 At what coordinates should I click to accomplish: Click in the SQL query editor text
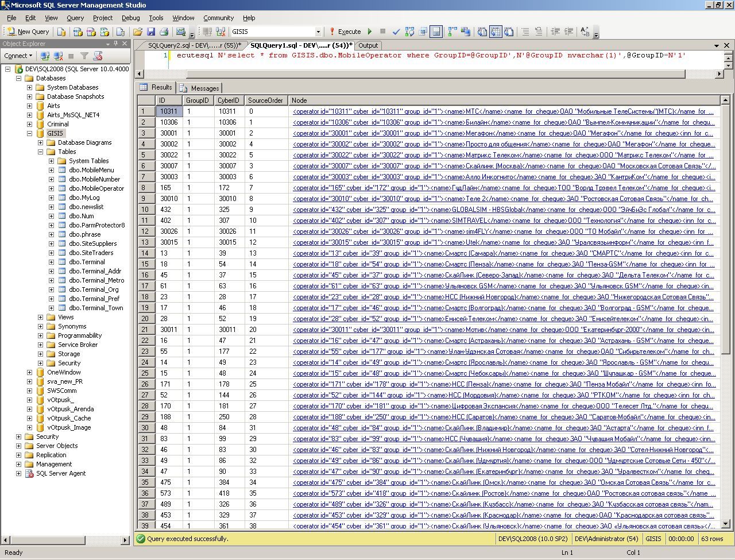(431, 55)
